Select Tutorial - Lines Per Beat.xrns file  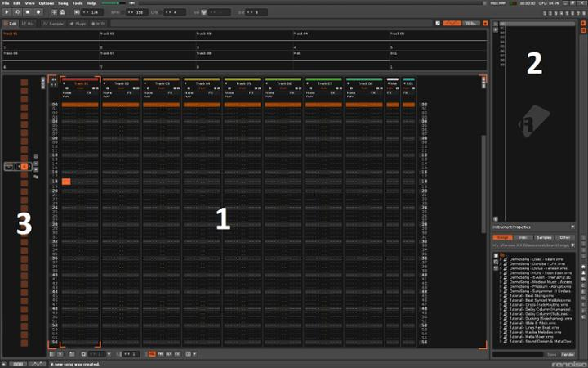coord(534,327)
